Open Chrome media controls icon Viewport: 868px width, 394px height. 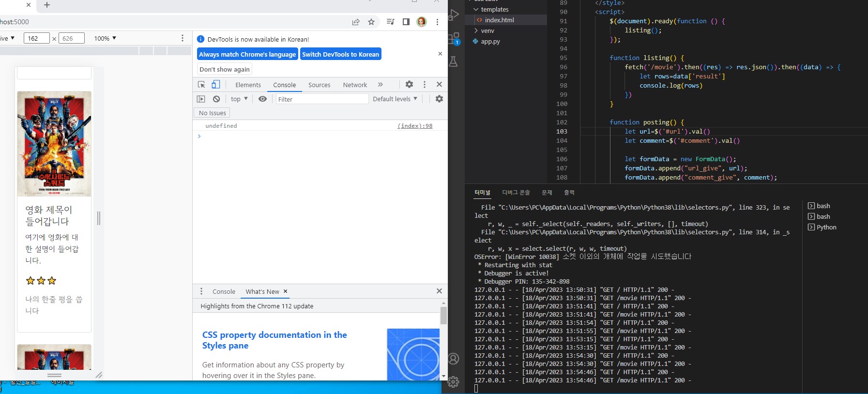(390, 22)
